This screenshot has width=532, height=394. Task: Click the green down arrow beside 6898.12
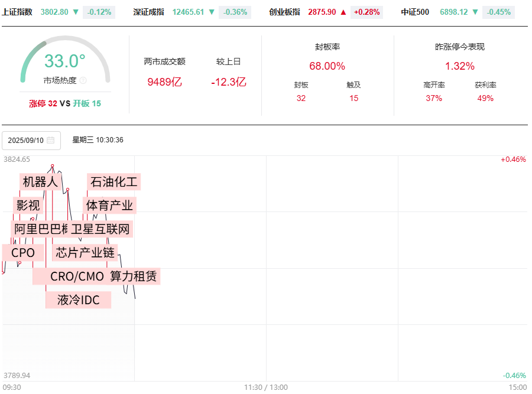click(475, 12)
